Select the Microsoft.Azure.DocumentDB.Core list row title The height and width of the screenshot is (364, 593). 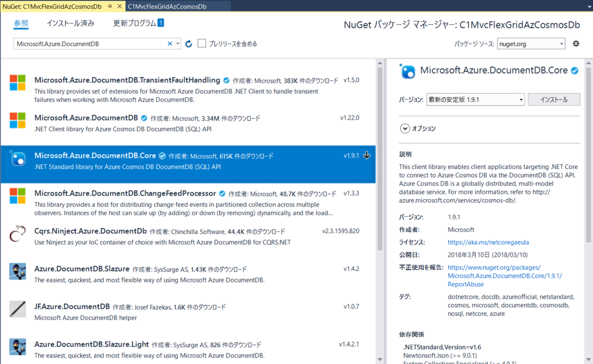pyautogui.click(x=95, y=156)
